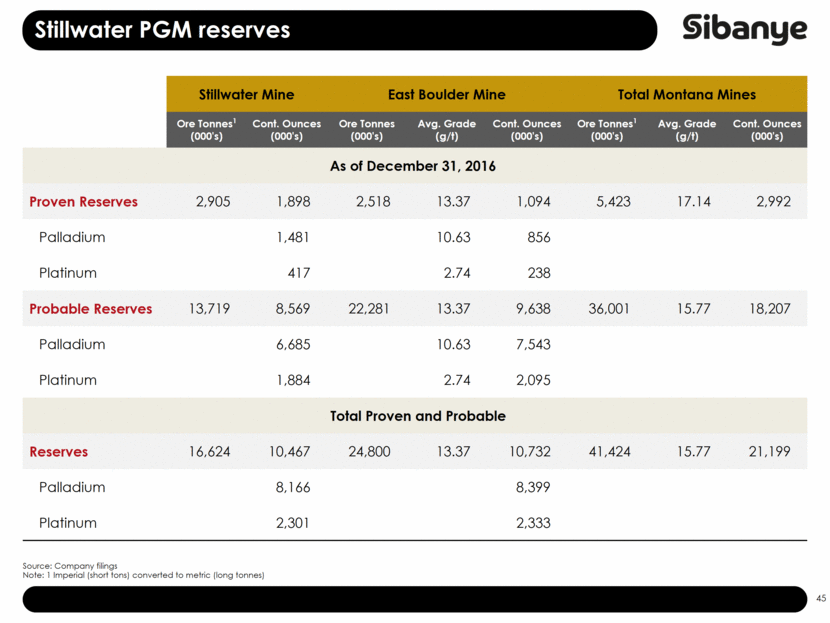Click the 21,199 contained ounces cell
This screenshot has width=830, height=623.
(769, 452)
